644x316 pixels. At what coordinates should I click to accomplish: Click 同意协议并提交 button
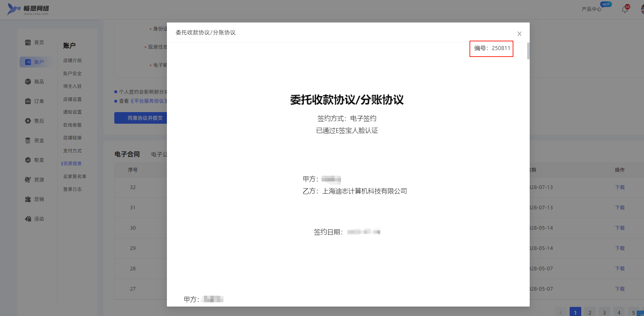point(141,118)
